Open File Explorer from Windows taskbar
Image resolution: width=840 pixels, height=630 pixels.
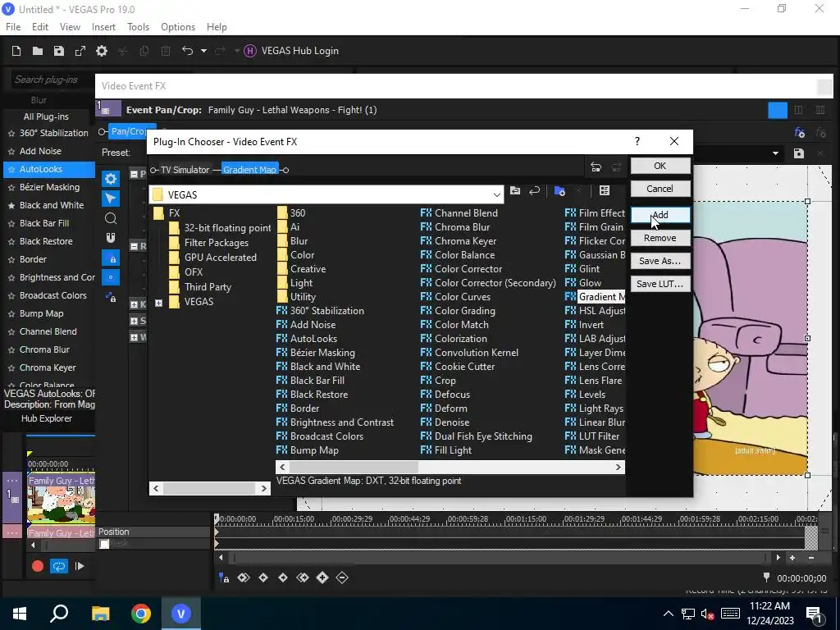point(100,613)
